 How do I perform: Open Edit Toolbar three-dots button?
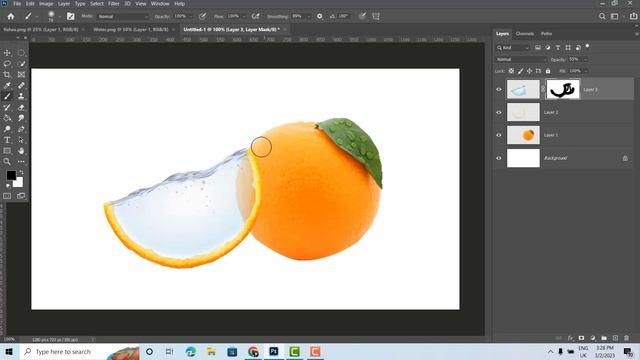coord(21,162)
